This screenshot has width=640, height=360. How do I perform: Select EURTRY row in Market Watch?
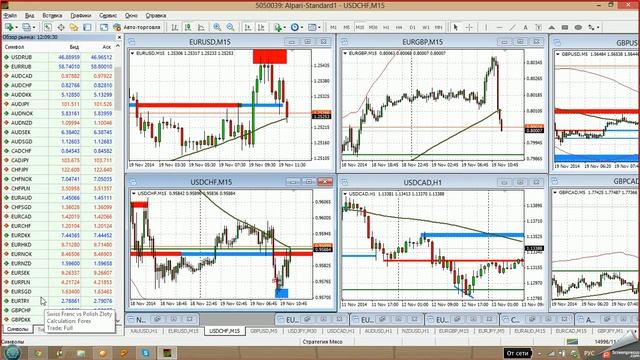coord(58,301)
